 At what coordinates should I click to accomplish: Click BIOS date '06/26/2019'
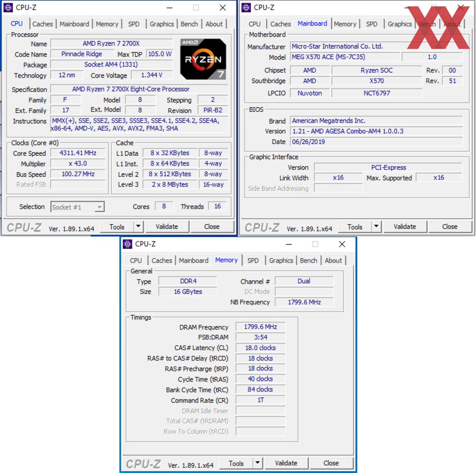click(x=376, y=142)
